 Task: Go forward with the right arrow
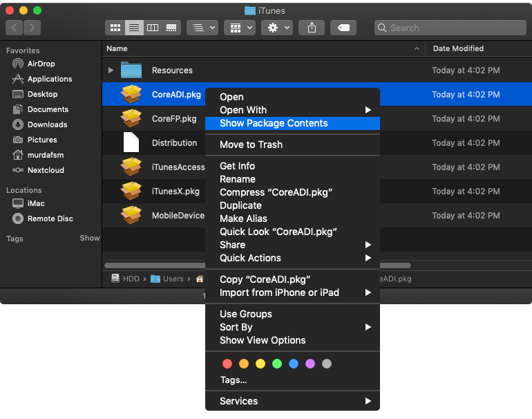(32, 28)
